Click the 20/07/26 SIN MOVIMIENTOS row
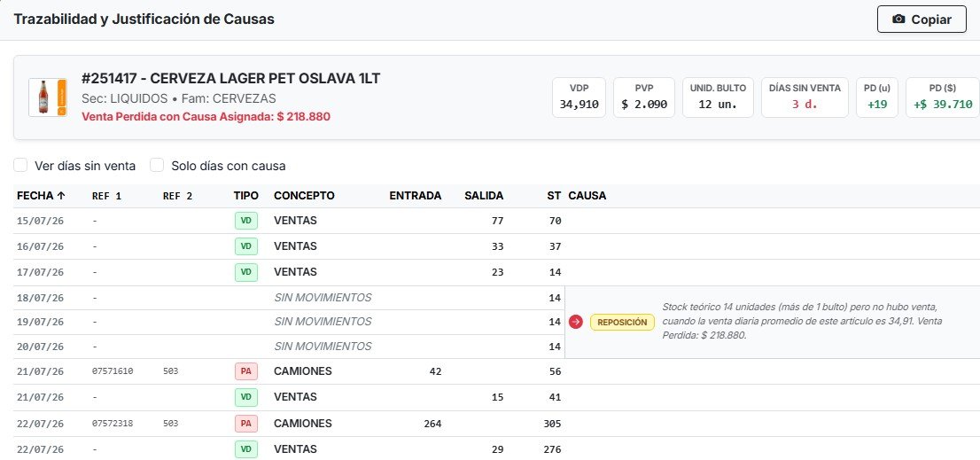980x460 pixels. [289, 347]
